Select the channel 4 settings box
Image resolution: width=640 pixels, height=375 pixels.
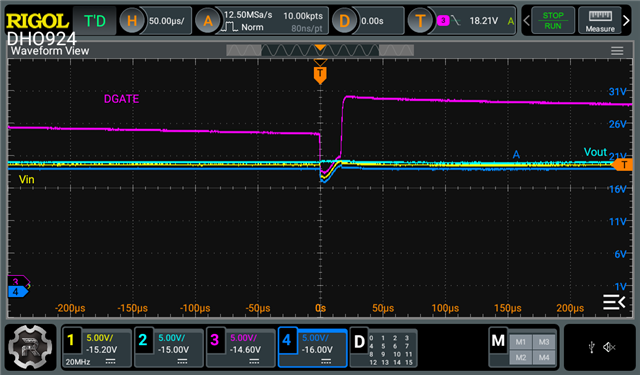tap(313, 348)
